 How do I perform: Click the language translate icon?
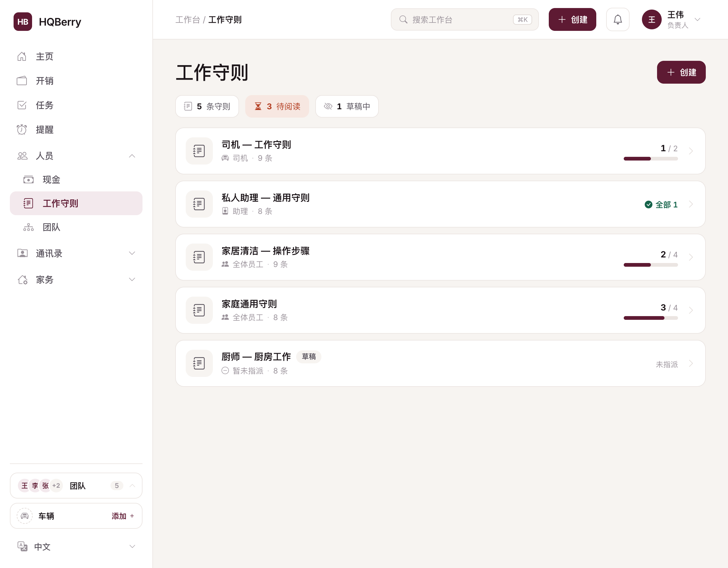coord(23,546)
